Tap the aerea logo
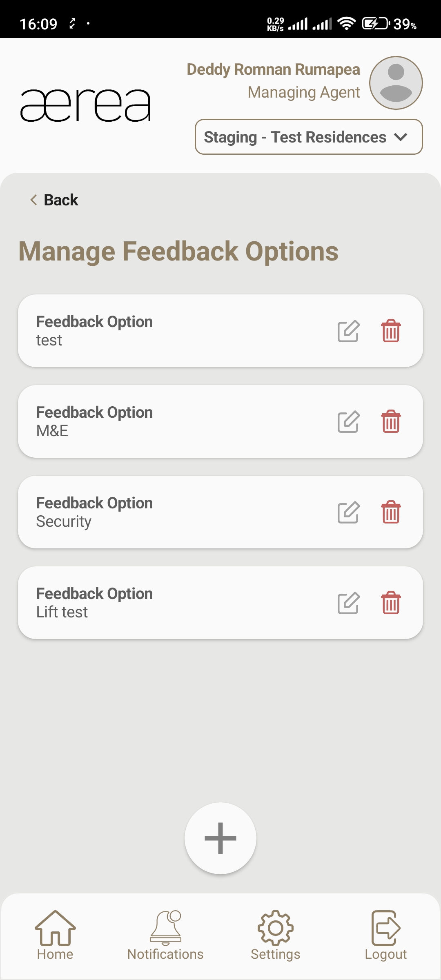 coord(86,105)
